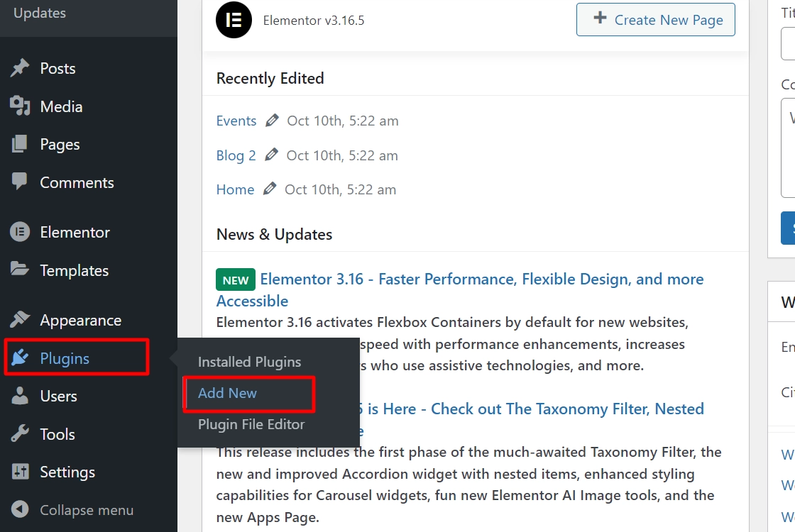
Task: Choose Add New under Plugins
Action: pyautogui.click(x=227, y=393)
